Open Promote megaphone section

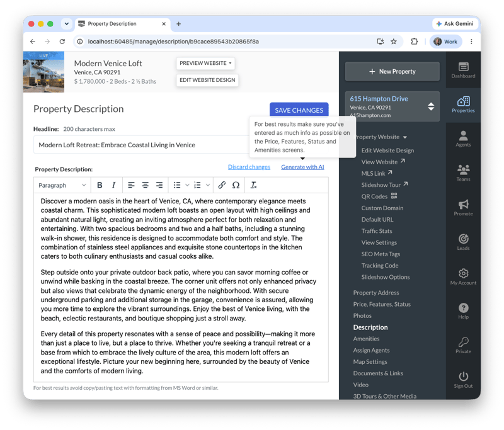463,208
